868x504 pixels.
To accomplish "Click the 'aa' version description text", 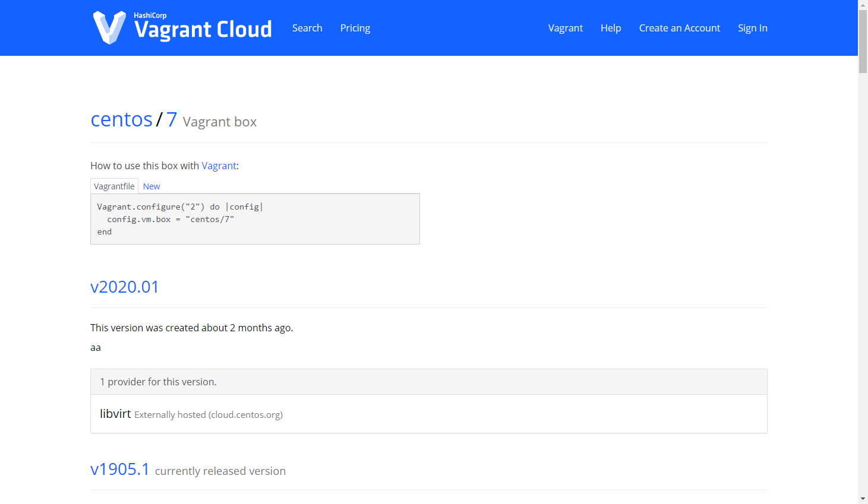I will tap(96, 347).
